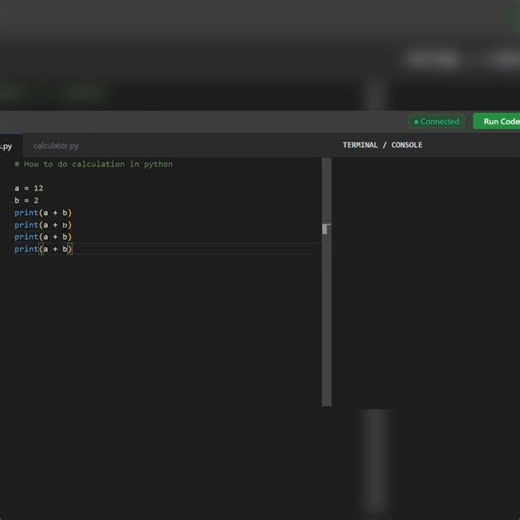Image resolution: width=520 pixels, height=520 pixels.
Task: Click the Run Code button
Action: tap(497, 121)
